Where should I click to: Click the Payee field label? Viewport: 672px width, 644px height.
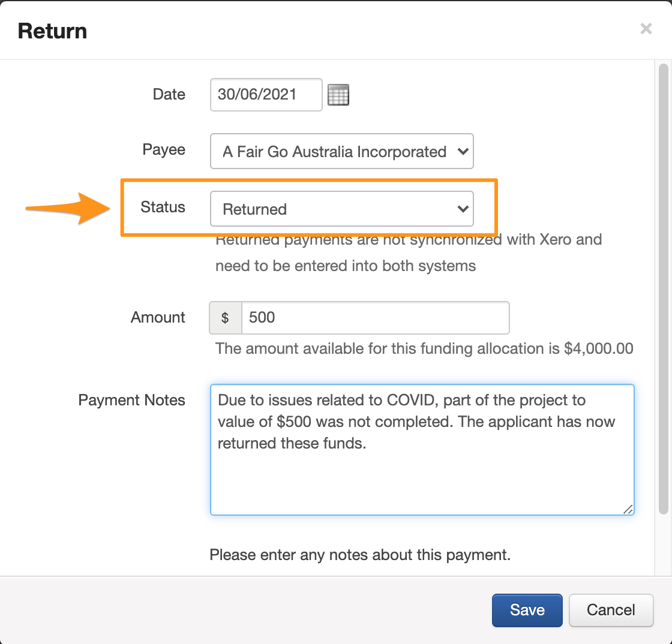point(164,149)
